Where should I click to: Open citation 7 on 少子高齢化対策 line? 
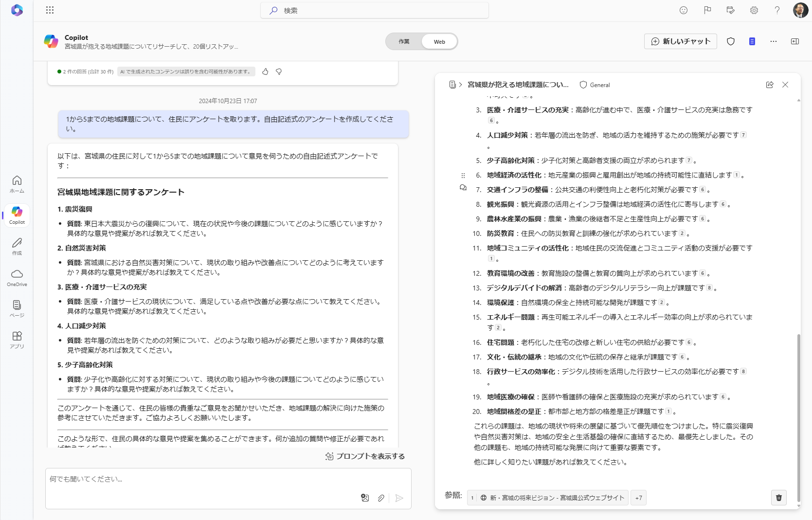pos(688,161)
